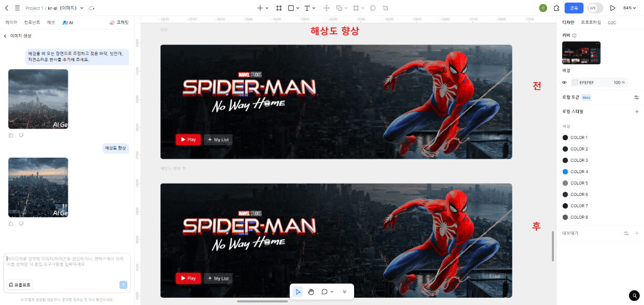The width and height of the screenshot is (644, 305).
Task: Click the cover info icon
Action: pyautogui.click(x=575, y=36)
